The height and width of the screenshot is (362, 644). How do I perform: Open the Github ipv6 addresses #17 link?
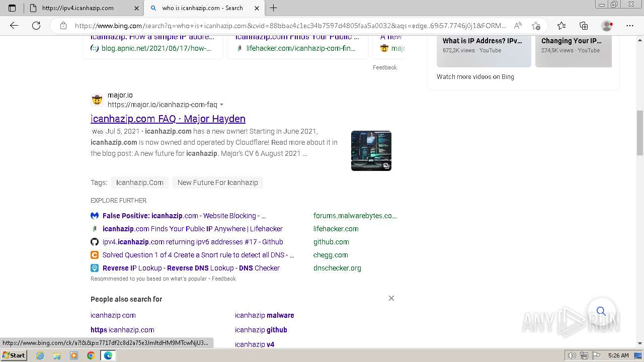[193, 242]
